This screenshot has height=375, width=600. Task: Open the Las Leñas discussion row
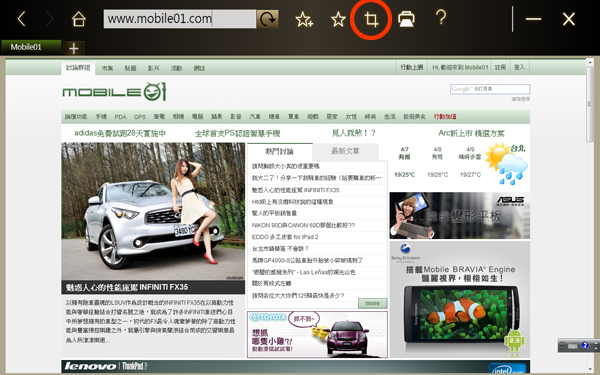point(303,272)
